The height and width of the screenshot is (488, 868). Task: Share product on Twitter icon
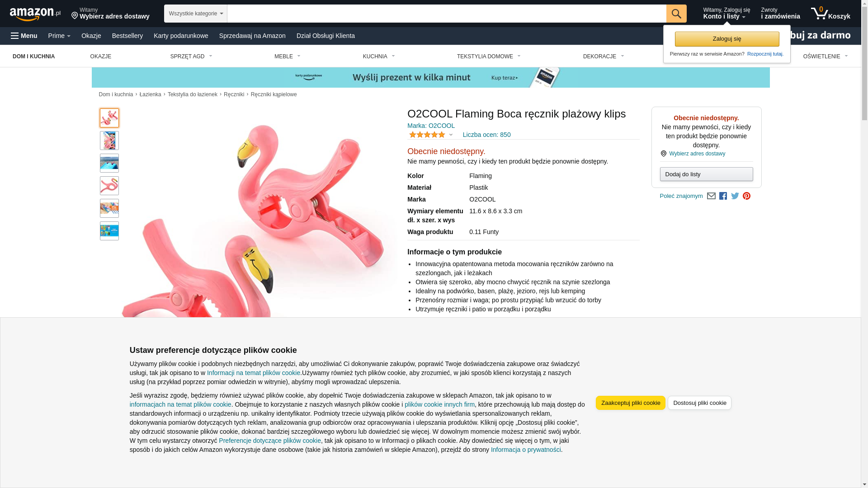pos(735,196)
